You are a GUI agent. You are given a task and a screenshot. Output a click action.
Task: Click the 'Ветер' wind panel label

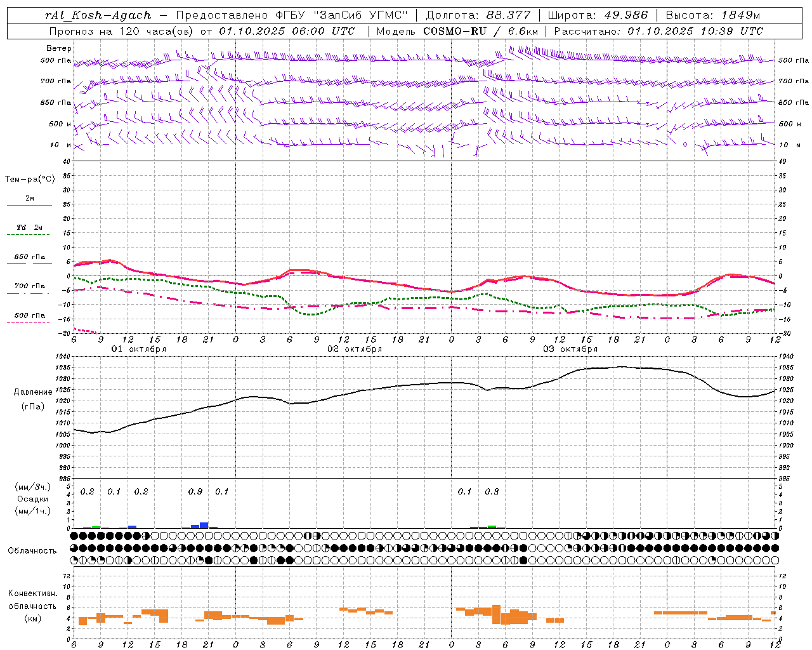click(59, 48)
